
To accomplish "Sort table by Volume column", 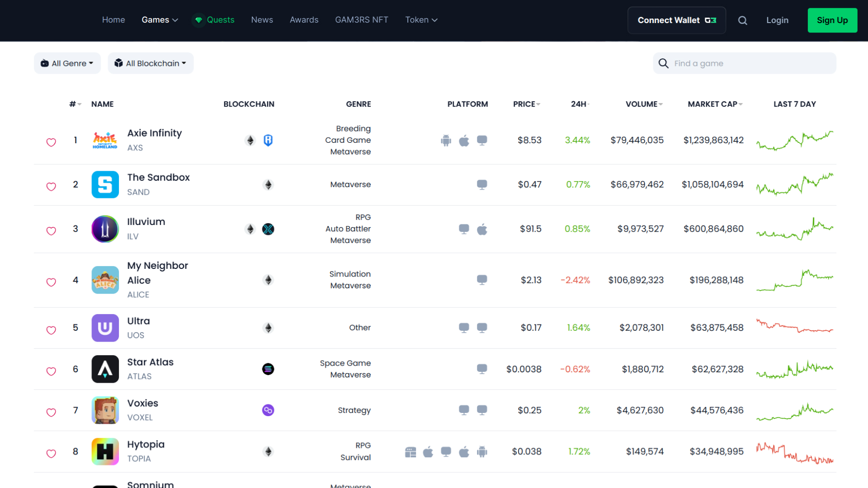I will [x=644, y=104].
